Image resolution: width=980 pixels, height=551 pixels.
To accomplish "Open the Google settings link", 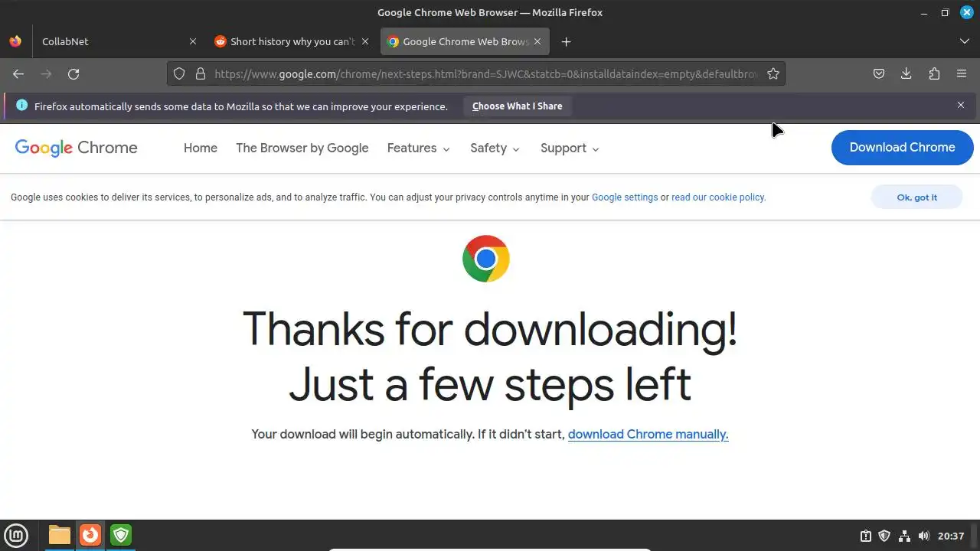I will 625,197.
